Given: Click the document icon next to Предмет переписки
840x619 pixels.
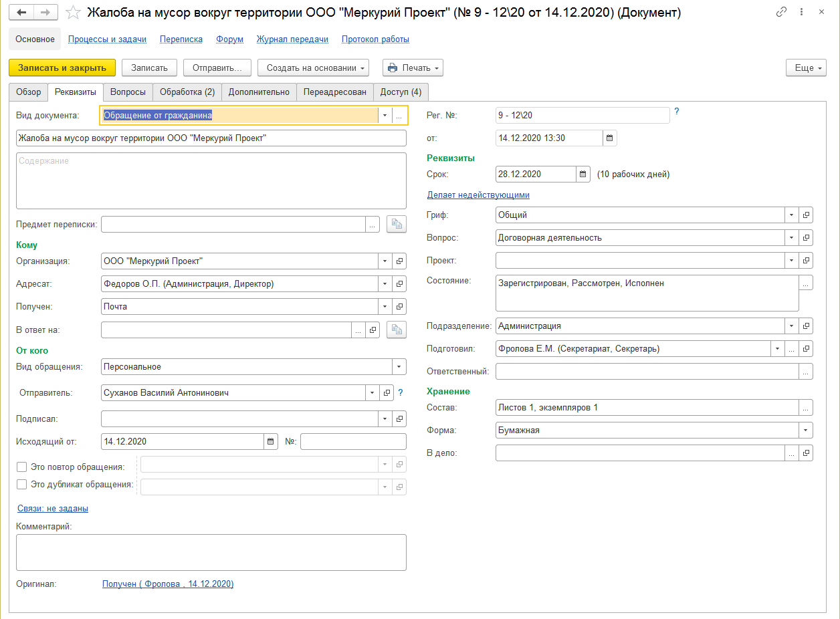Looking at the screenshot, I should point(397,225).
